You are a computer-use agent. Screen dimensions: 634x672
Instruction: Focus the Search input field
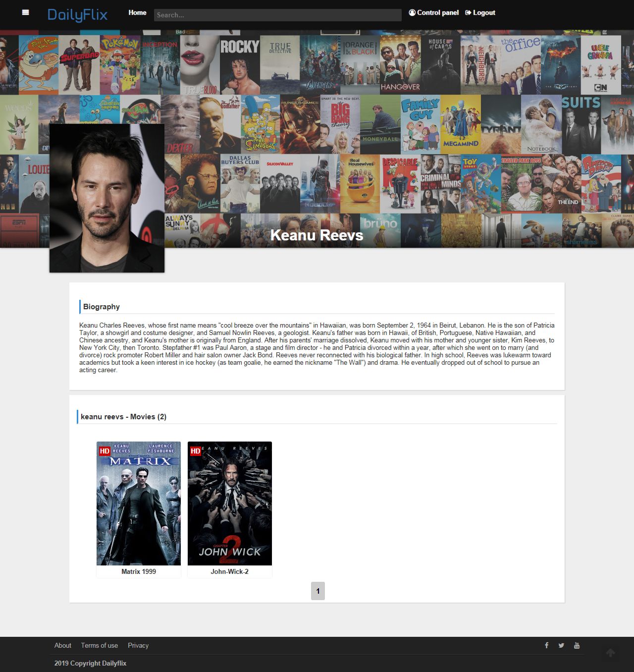click(277, 15)
